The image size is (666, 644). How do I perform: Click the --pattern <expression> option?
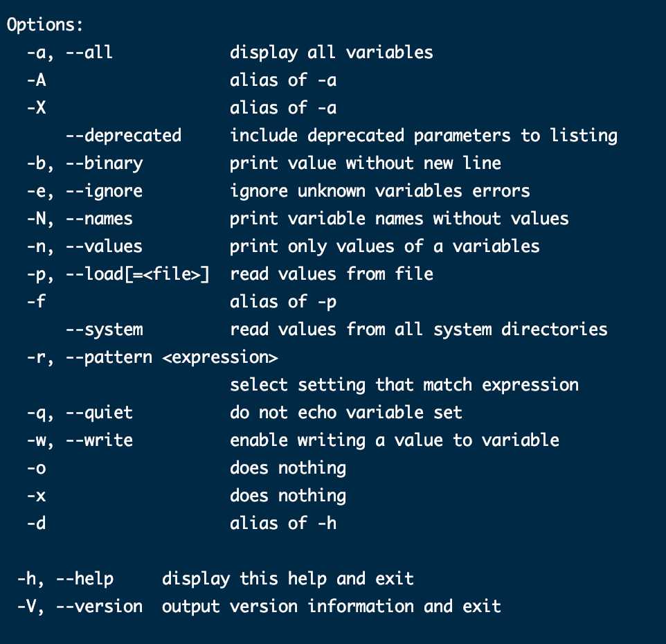(x=172, y=357)
